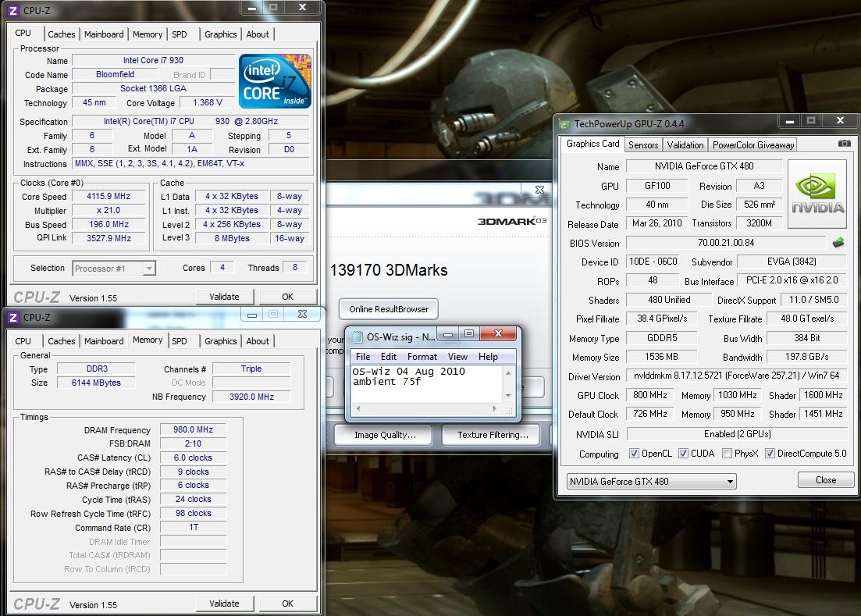This screenshot has width=861, height=616.
Task: Click the BIOS save chip icon in GPU-Z
Action: (838, 242)
